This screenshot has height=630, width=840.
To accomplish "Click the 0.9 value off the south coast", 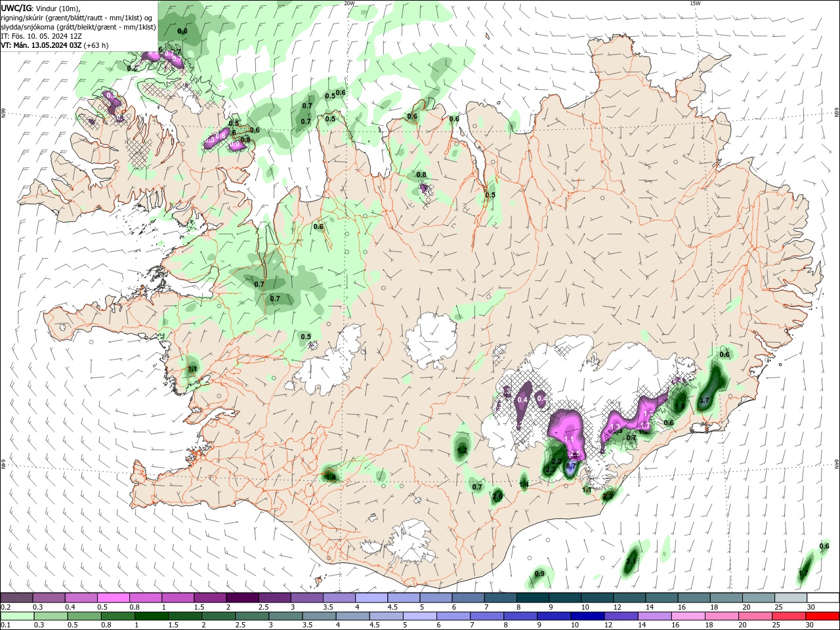I will pos(539,574).
